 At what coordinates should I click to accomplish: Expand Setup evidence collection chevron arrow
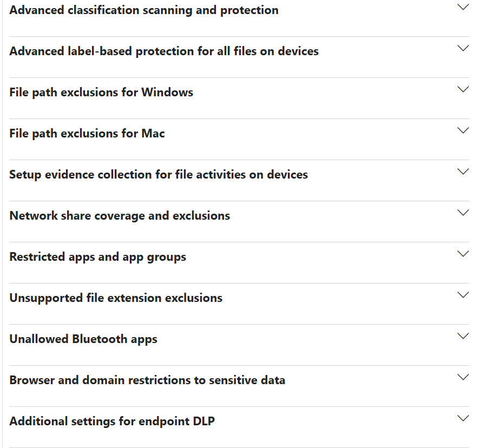pos(463,172)
